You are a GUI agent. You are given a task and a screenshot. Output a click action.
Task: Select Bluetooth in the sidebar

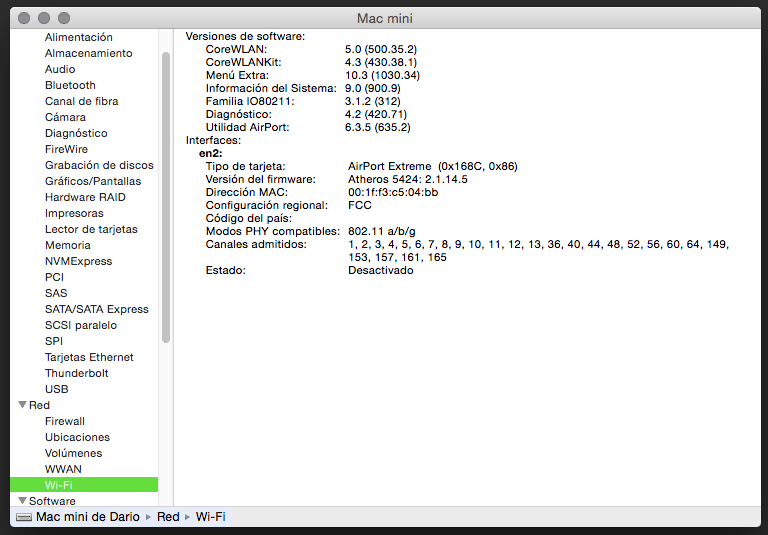click(70, 85)
